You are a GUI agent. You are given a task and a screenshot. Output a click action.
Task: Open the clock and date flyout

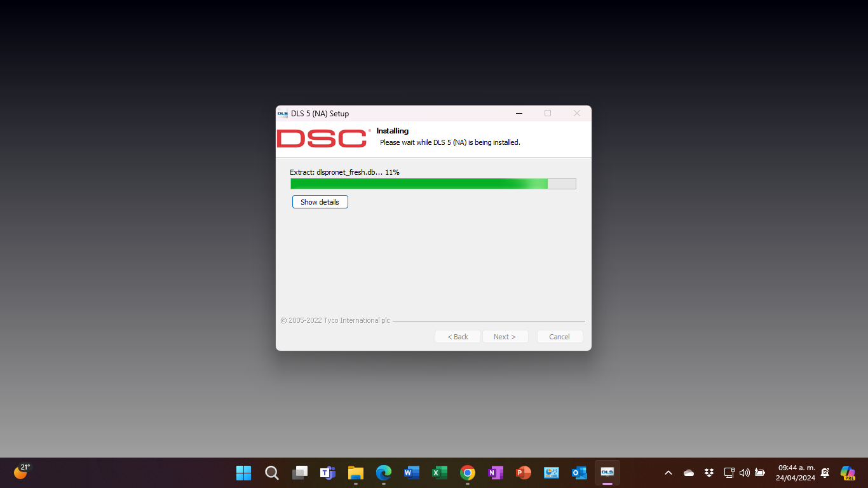pos(796,473)
